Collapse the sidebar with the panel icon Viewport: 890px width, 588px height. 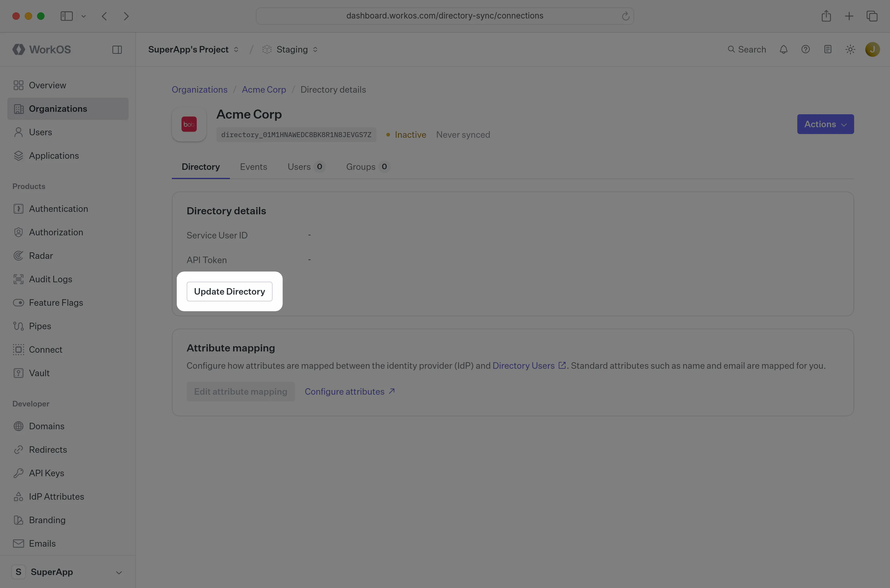click(x=117, y=49)
